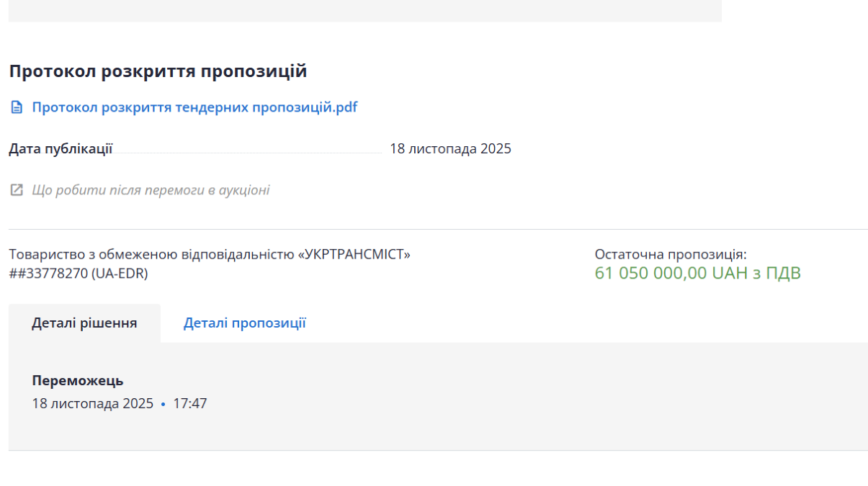Viewport: 868px width, 486px height.
Task: Click the Дата публікації label
Action: [x=61, y=149]
